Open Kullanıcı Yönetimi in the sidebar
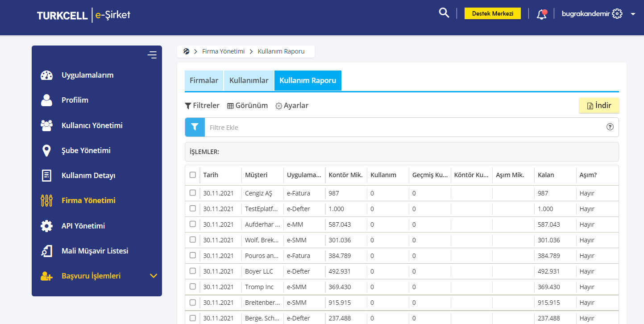 (92, 125)
